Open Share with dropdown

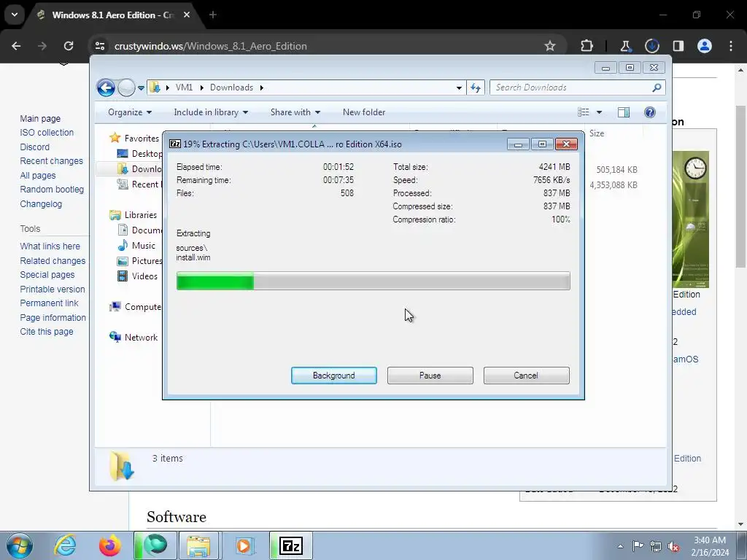(x=295, y=112)
